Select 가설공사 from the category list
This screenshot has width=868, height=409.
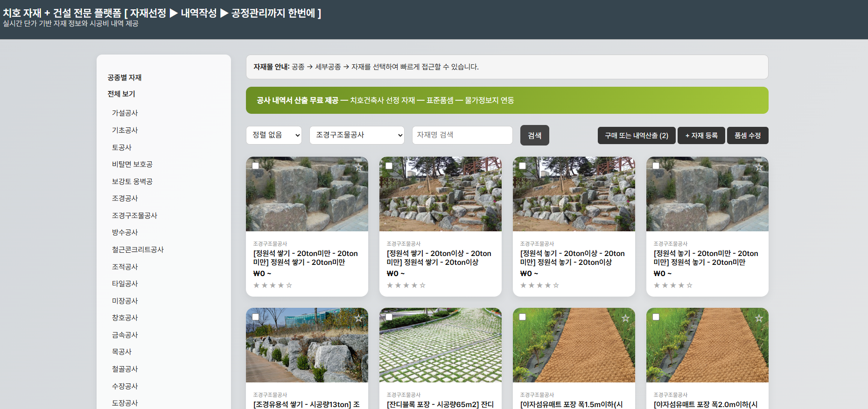[125, 113]
